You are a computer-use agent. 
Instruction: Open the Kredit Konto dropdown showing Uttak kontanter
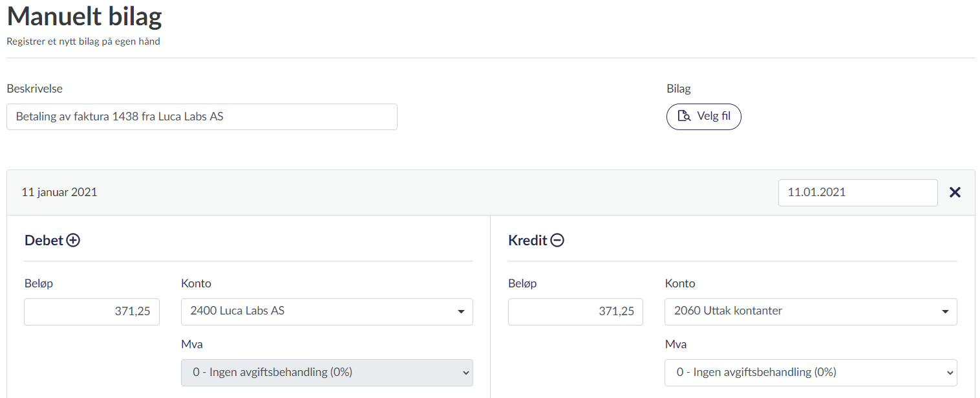[810, 311]
